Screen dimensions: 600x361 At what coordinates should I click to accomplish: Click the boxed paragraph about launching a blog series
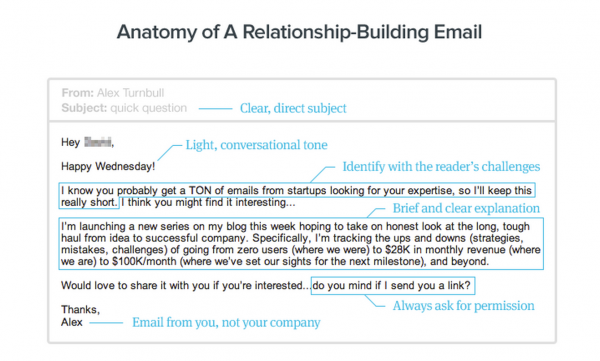[x=301, y=243]
